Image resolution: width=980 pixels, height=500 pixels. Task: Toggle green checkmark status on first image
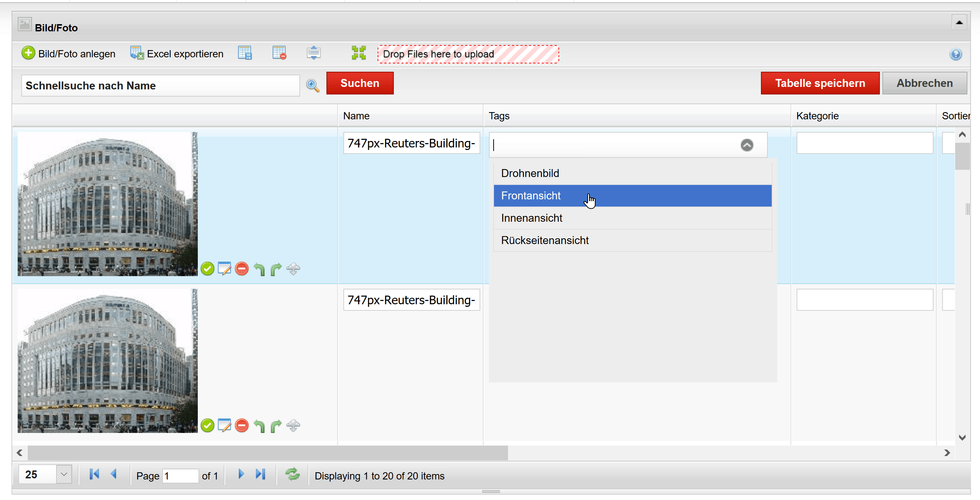point(207,269)
